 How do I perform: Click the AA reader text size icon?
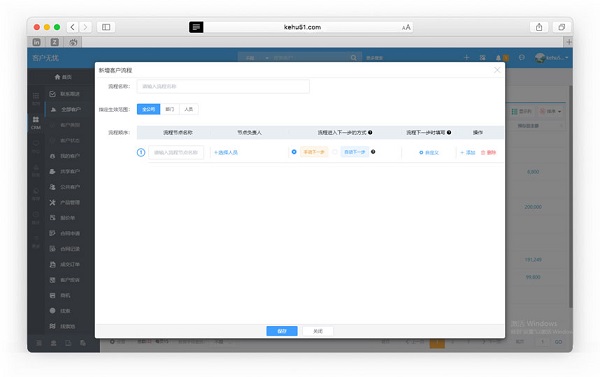point(406,27)
